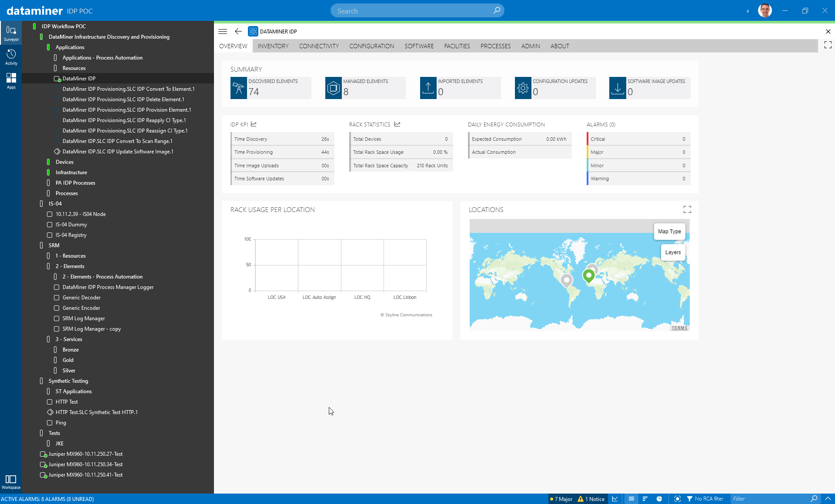The height and width of the screenshot is (504, 835).
Task: Open the user options dropdown arrow
Action: coord(748,11)
